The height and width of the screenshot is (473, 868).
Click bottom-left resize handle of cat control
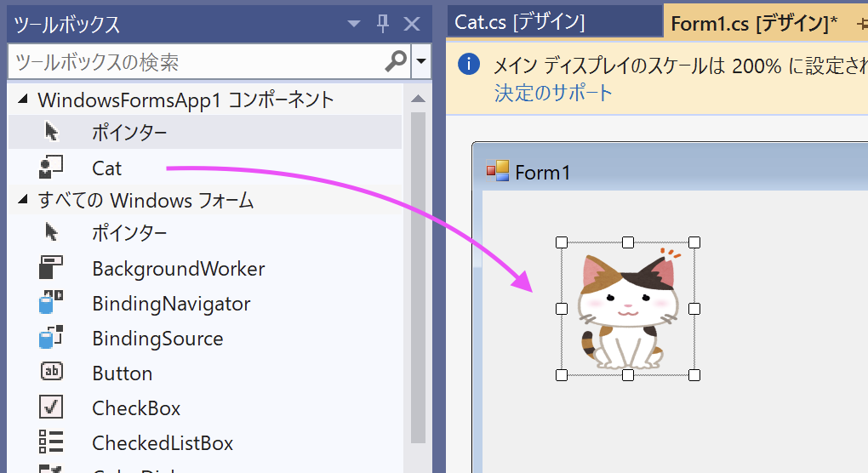click(562, 375)
